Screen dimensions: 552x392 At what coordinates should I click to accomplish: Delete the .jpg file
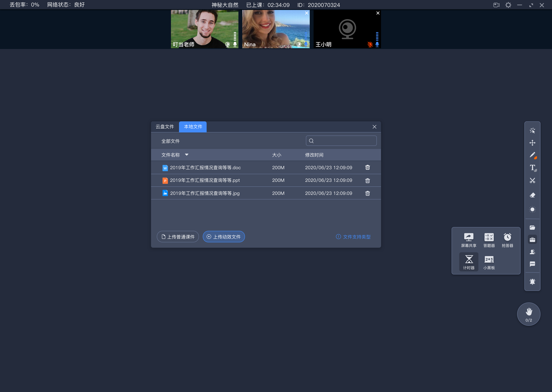coord(367,193)
